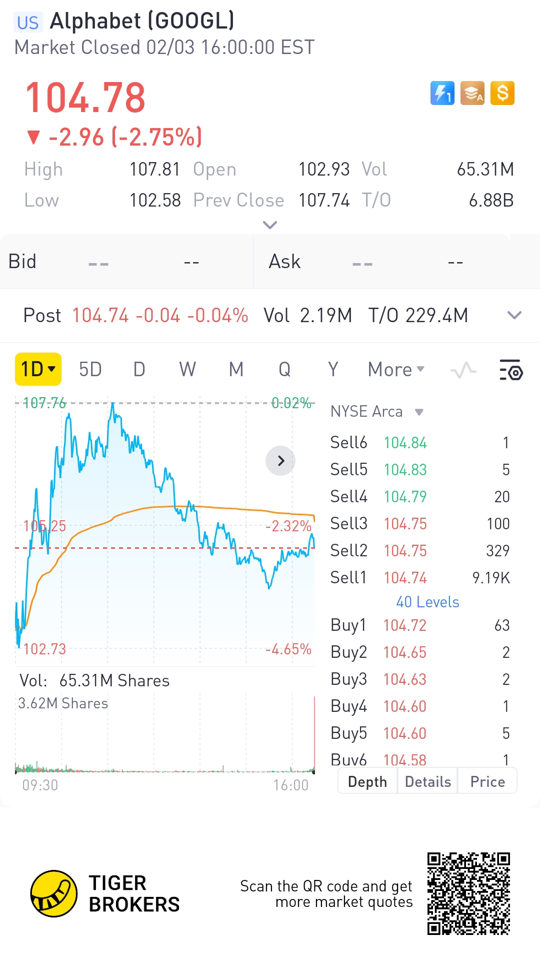The image size is (540, 980).
Task: Tap the Sell1 104.74 order row
Action: [420, 578]
